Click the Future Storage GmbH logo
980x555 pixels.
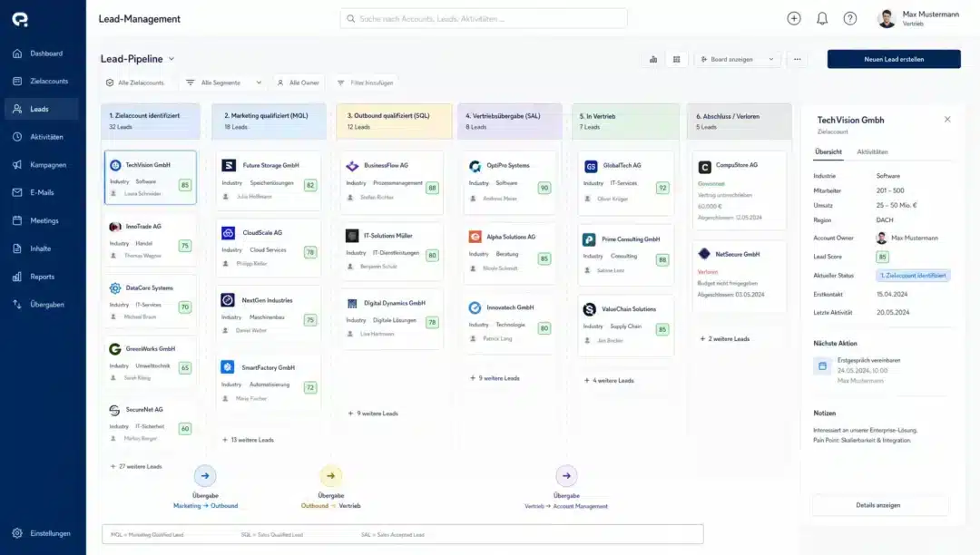(x=229, y=165)
